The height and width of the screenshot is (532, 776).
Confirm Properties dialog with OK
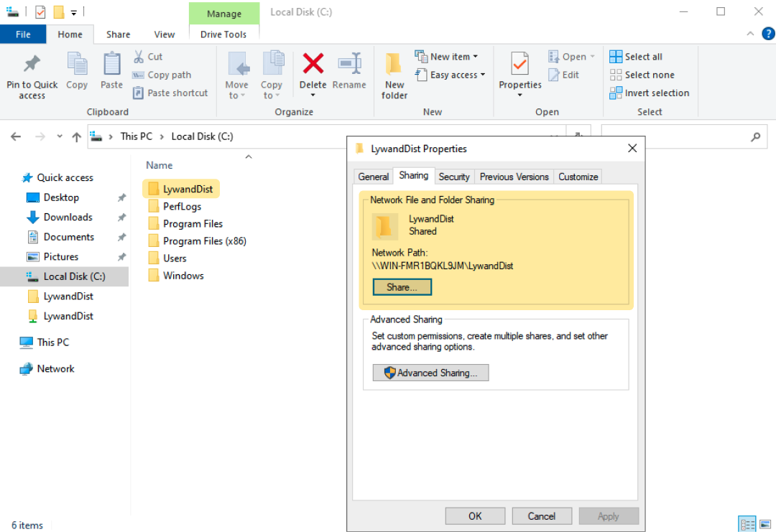pyautogui.click(x=475, y=516)
